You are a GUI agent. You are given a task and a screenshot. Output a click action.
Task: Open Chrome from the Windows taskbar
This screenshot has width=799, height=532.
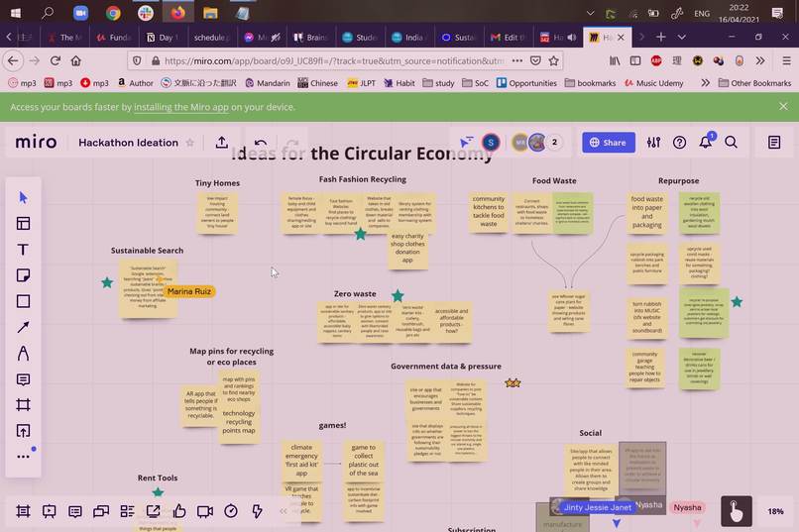113,13
